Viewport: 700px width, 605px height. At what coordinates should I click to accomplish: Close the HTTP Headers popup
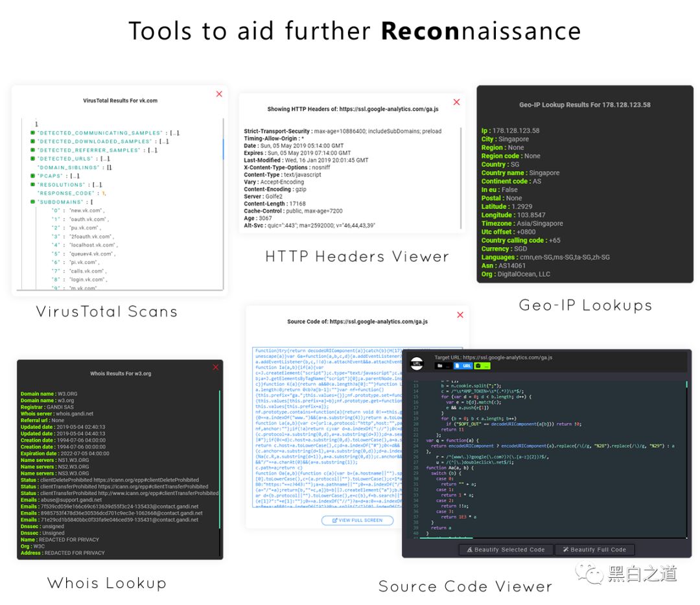click(x=456, y=102)
